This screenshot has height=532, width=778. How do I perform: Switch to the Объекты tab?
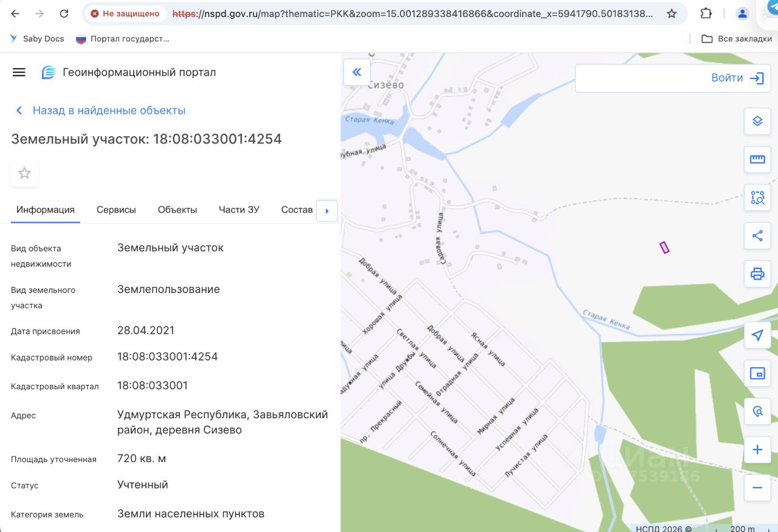click(x=177, y=210)
